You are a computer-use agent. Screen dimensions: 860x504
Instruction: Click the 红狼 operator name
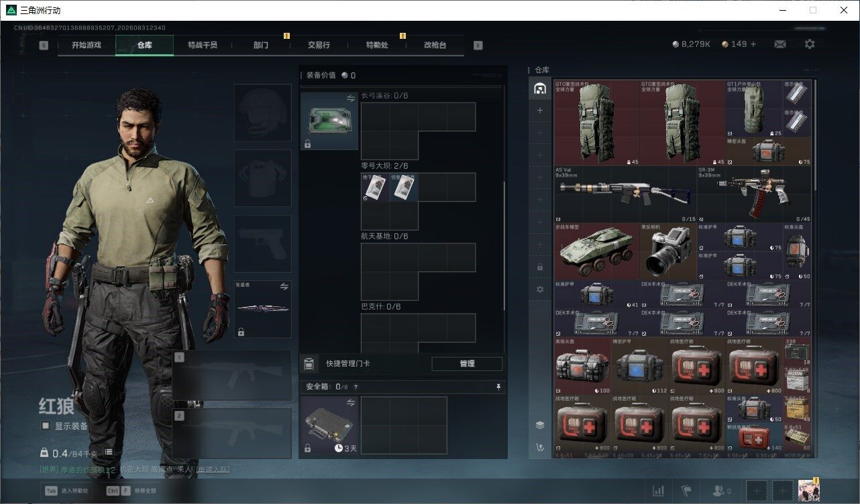tap(56, 405)
